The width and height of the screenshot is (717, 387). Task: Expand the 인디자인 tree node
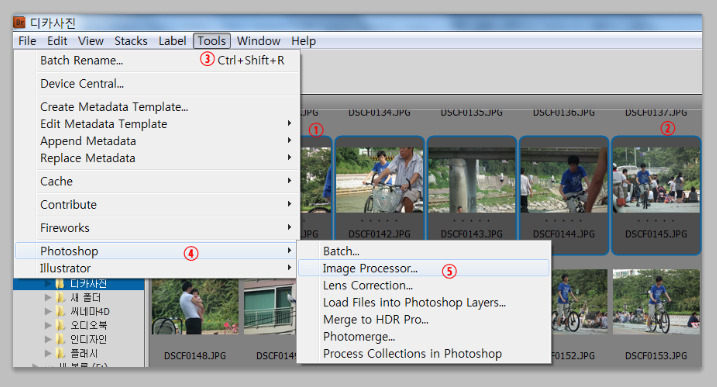click(x=48, y=339)
